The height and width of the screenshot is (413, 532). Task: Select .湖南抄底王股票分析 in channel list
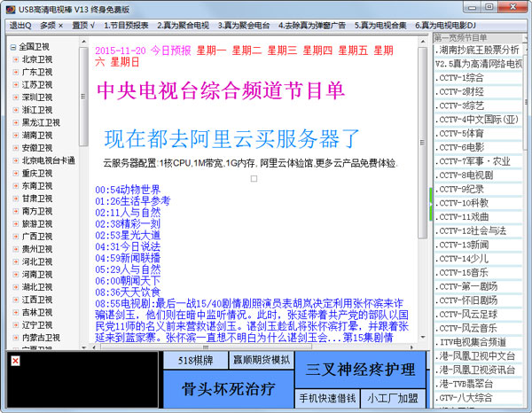click(478, 51)
